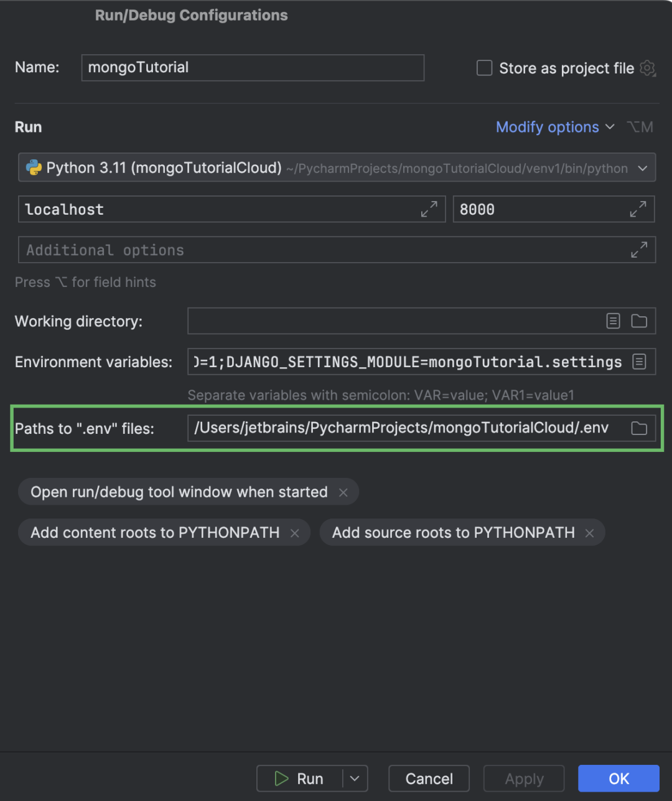Click the Separate variables with semicolon hint text
This screenshot has width=672, height=801.
click(381, 395)
